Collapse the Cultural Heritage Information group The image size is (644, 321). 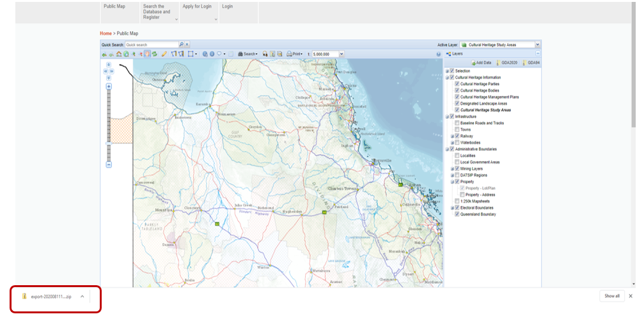(x=447, y=77)
